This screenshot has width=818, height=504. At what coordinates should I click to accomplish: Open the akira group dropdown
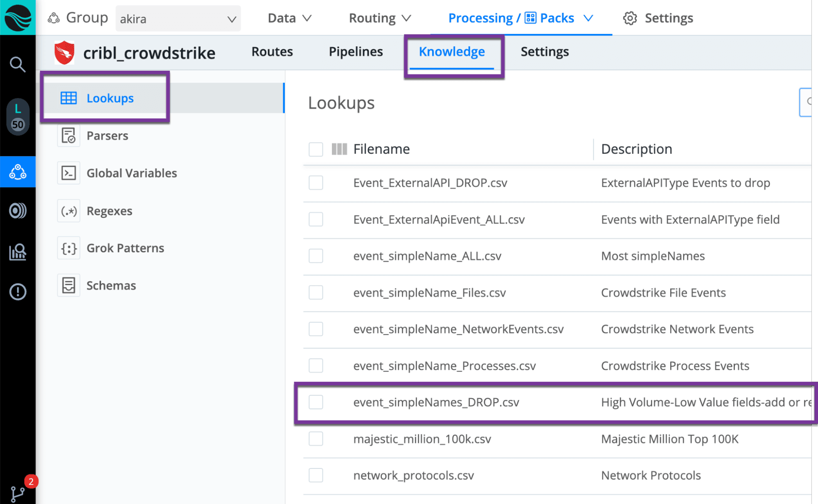[x=178, y=19]
